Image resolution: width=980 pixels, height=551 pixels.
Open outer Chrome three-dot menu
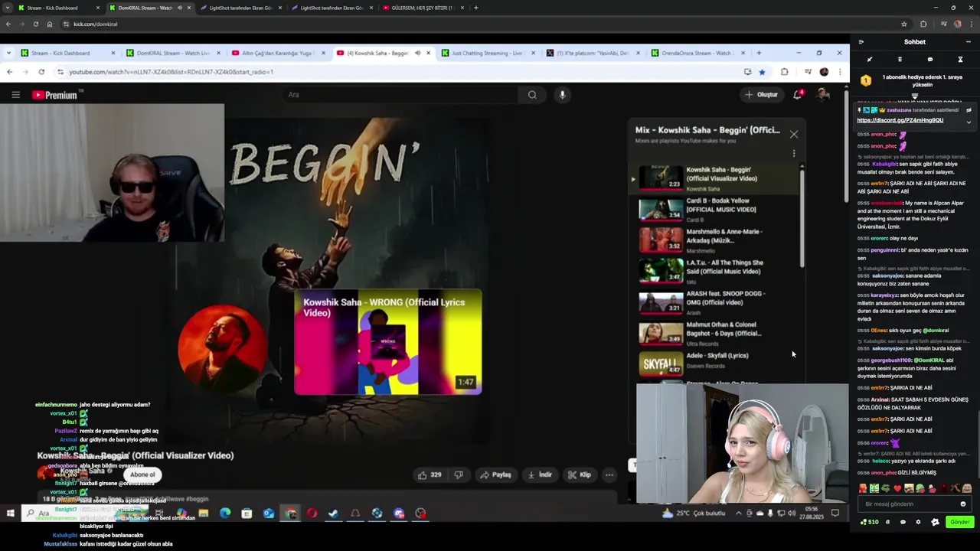coord(971,24)
